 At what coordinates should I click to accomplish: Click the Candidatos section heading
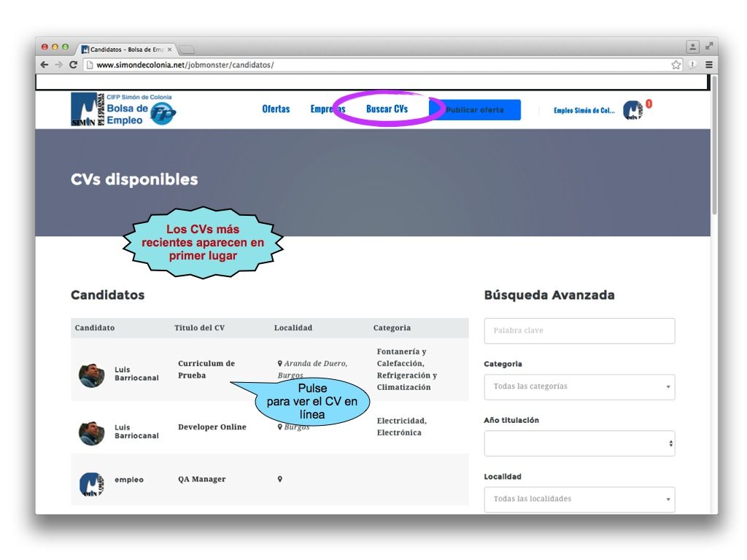108,295
